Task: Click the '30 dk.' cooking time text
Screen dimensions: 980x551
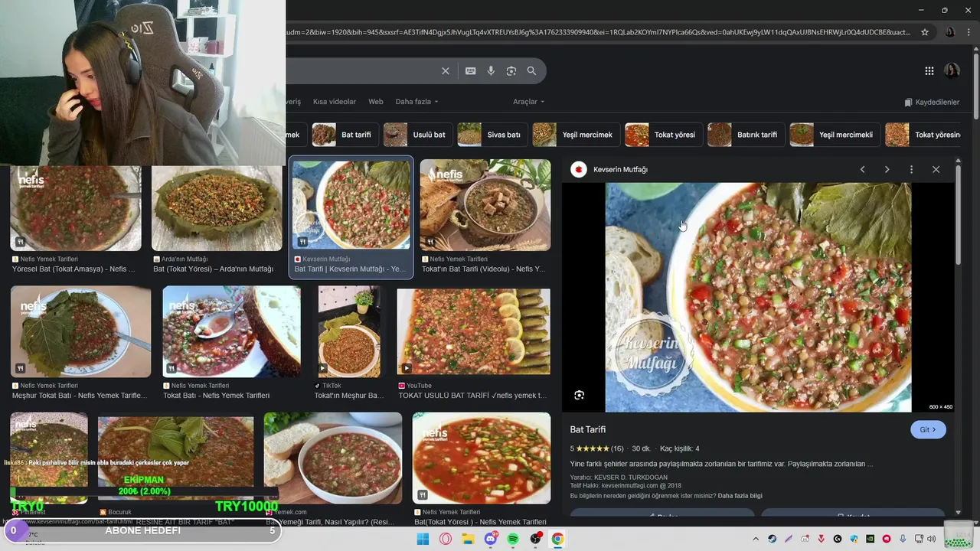Action: click(642, 448)
